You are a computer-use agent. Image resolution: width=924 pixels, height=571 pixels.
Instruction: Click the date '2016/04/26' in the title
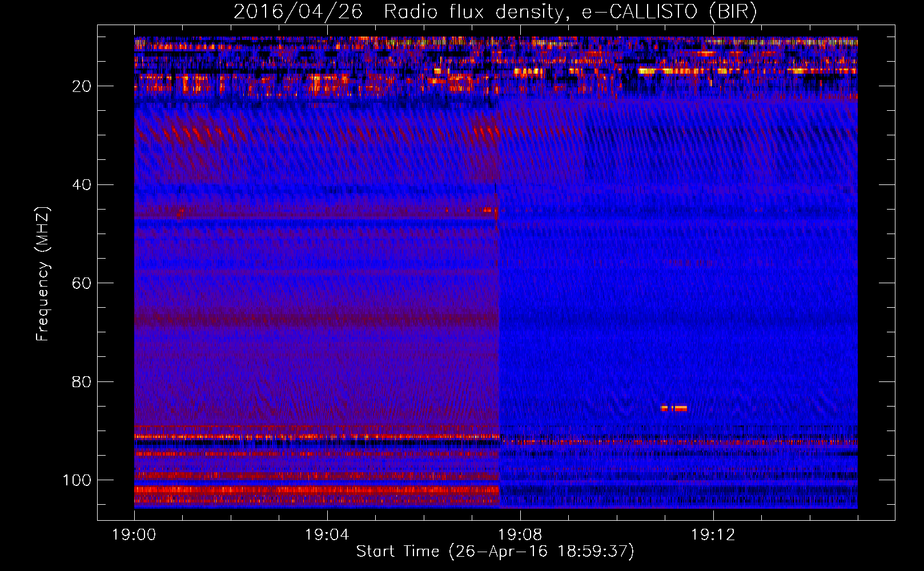point(298,12)
